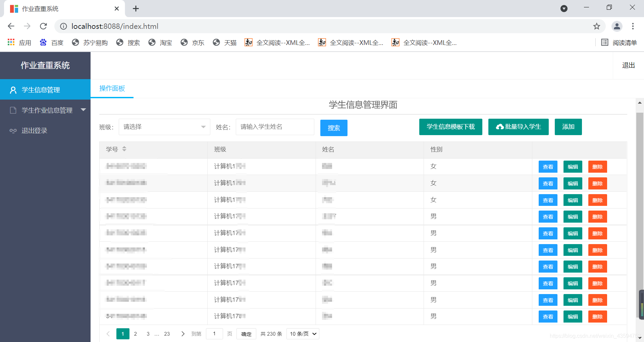Open the 天猫 bookmark
Screen dimensions: 644x342
225,43
